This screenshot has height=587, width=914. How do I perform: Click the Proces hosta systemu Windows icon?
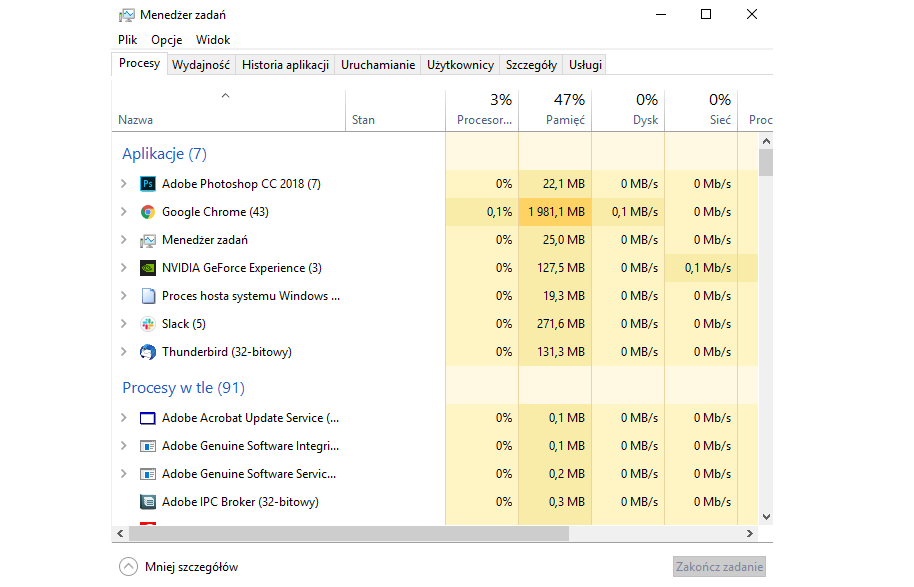coord(148,296)
